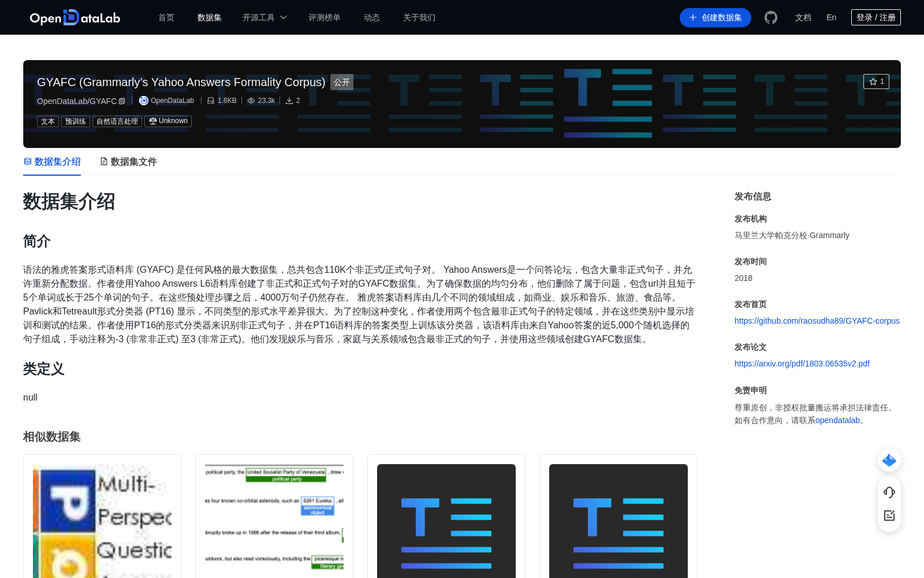Image resolution: width=924 pixels, height=578 pixels.
Task: Open the Multi-Perspective Question similar dataset thumbnail
Action: click(102, 521)
